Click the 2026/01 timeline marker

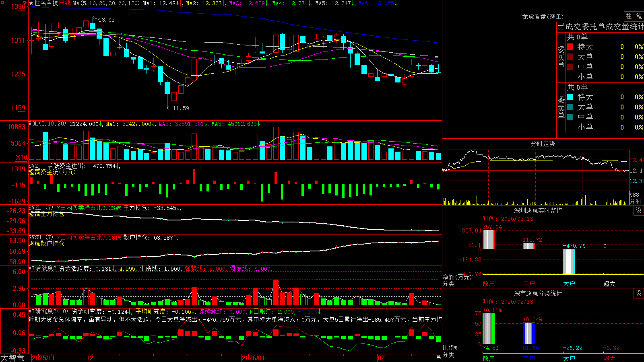point(253,358)
